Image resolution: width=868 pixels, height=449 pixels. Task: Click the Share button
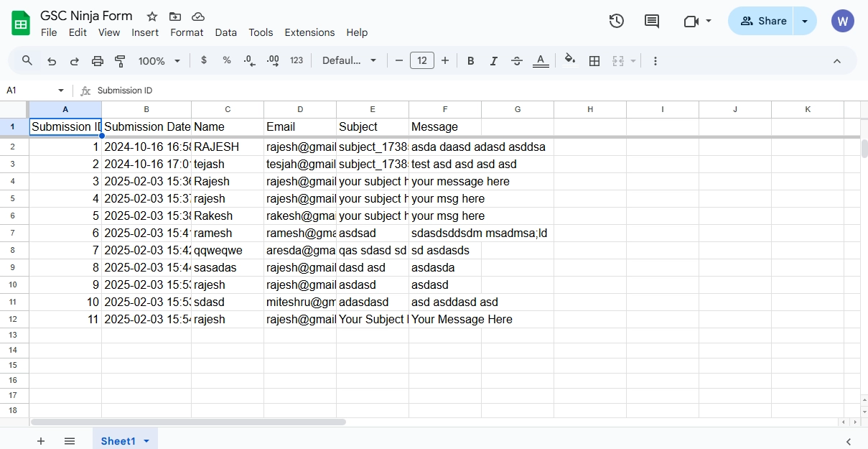(762, 21)
